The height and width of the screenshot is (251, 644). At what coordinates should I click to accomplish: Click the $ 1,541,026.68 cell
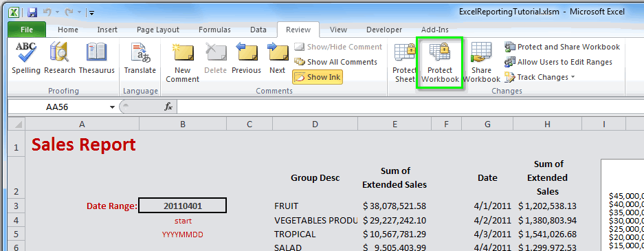(548, 234)
